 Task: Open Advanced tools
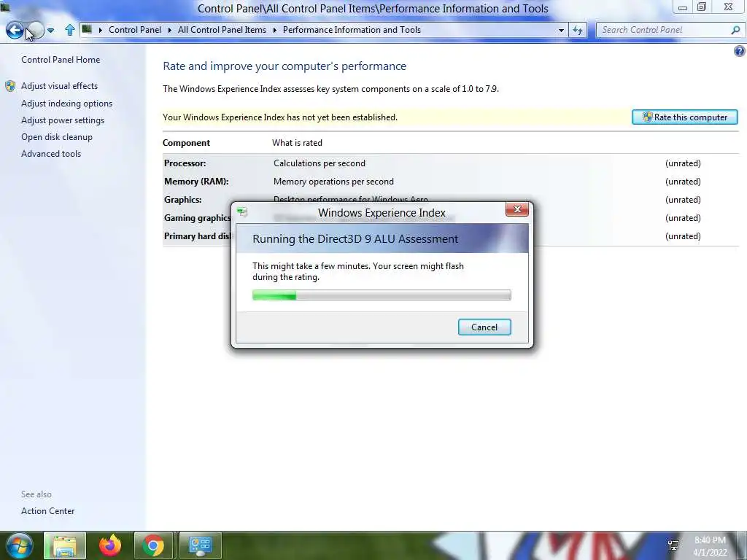(51, 153)
